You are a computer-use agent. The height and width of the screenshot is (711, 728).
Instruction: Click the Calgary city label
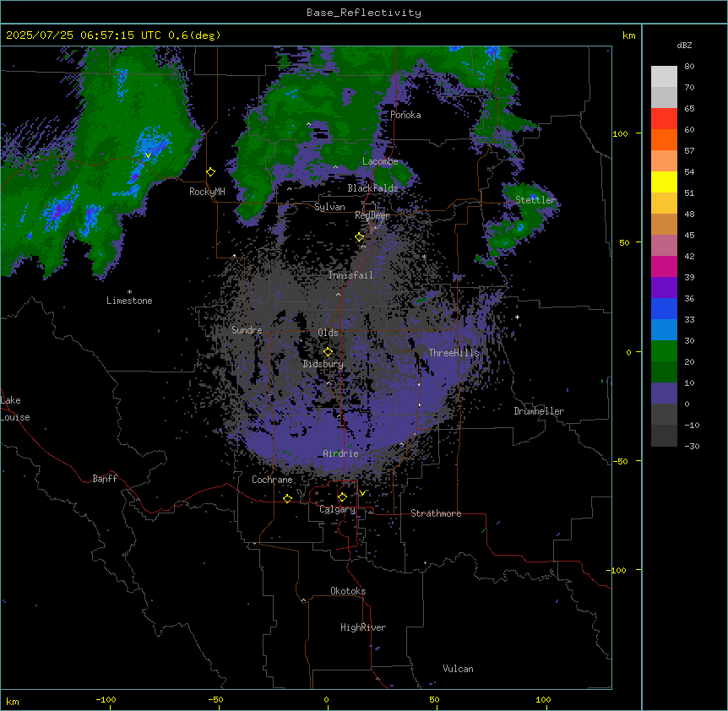coord(338,509)
